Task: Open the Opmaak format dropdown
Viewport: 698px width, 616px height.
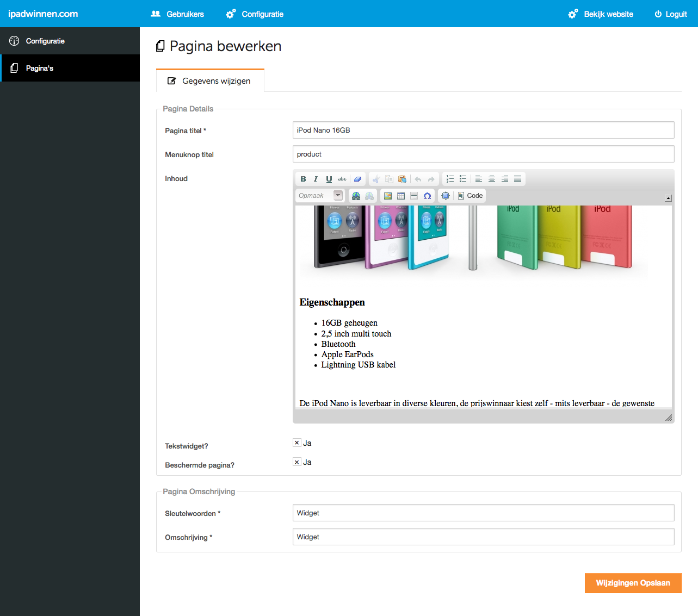Action: tap(320, 196)
